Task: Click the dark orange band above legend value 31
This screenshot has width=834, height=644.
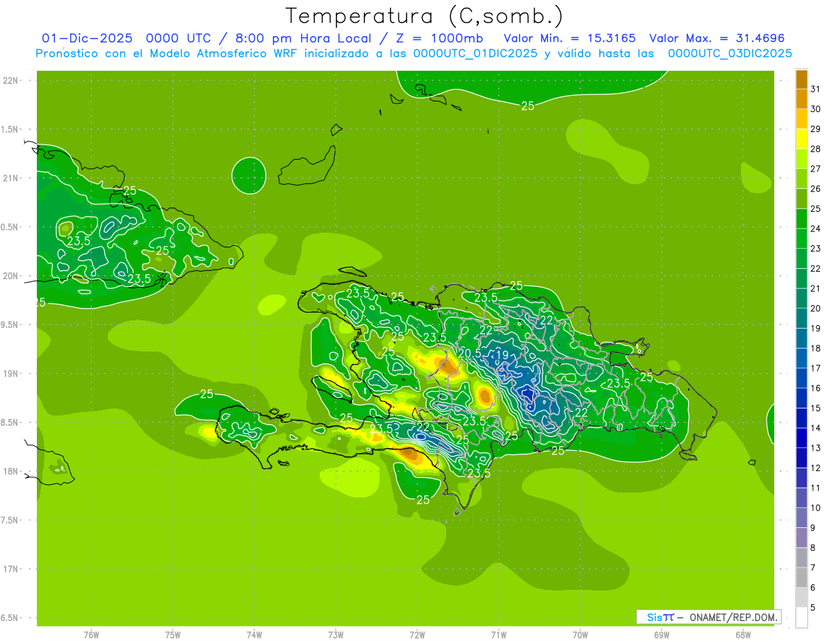Action: [801, 79]
